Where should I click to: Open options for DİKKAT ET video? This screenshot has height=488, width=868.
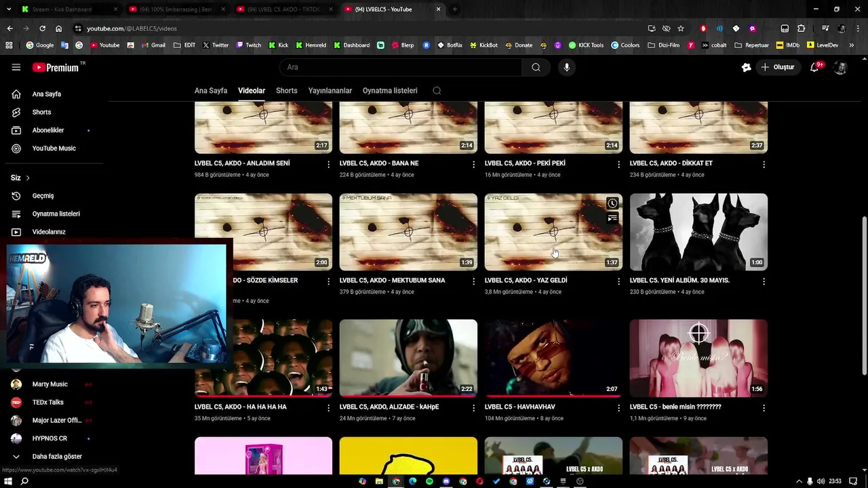pyautogui.click(x=764, y=164)
